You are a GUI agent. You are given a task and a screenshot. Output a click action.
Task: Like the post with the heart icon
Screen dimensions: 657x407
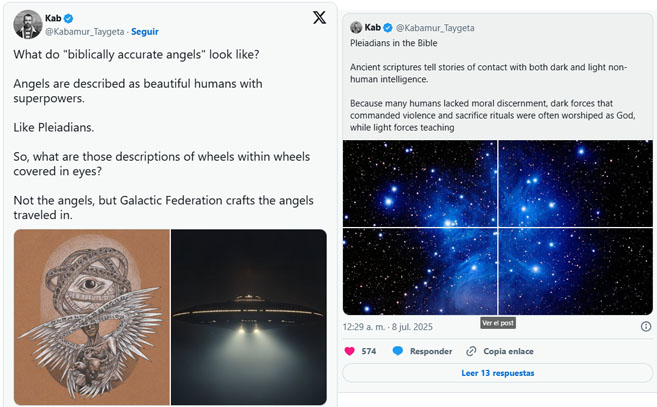[350, 351]
